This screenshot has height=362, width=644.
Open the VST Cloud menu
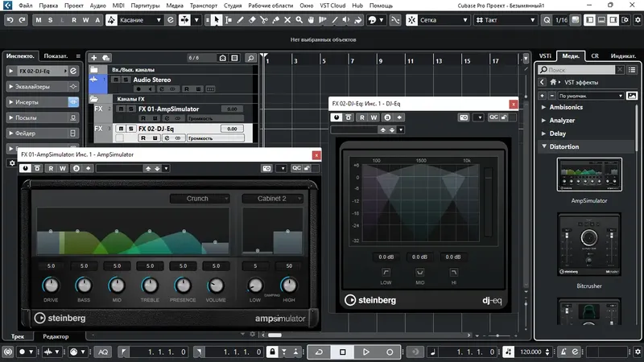[x=332, y=6]
